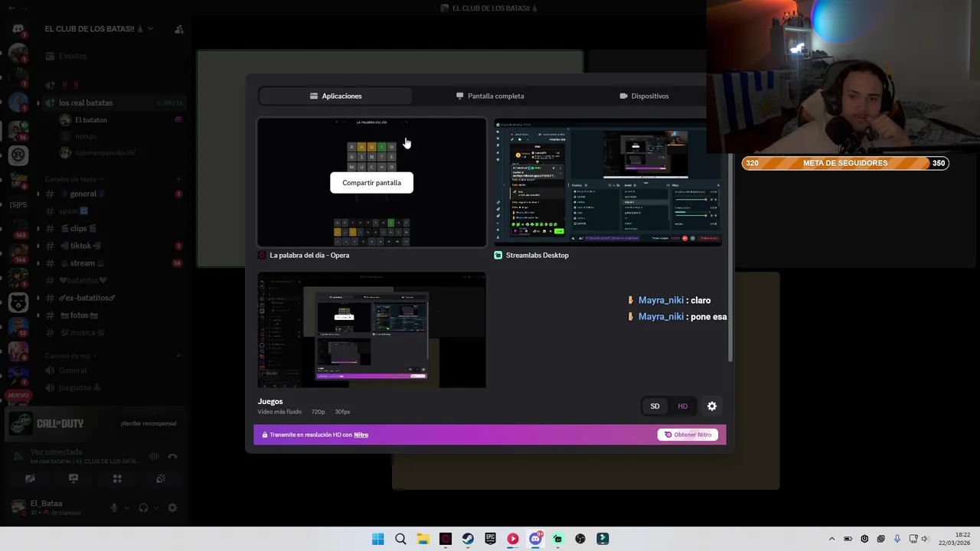The image size is (980, 551).
Task: Click the add voice channel plus icon
Action: [x=178, y=356]
